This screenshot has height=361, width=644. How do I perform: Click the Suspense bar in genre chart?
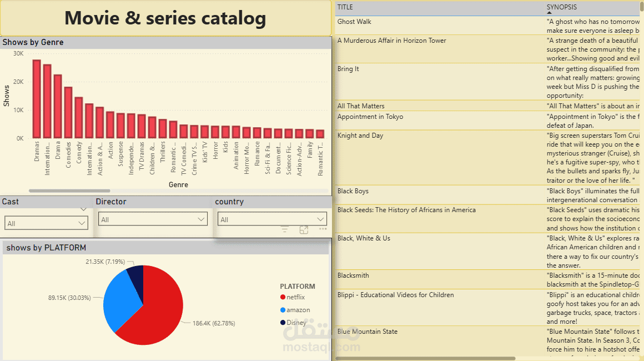click(121, 126)
